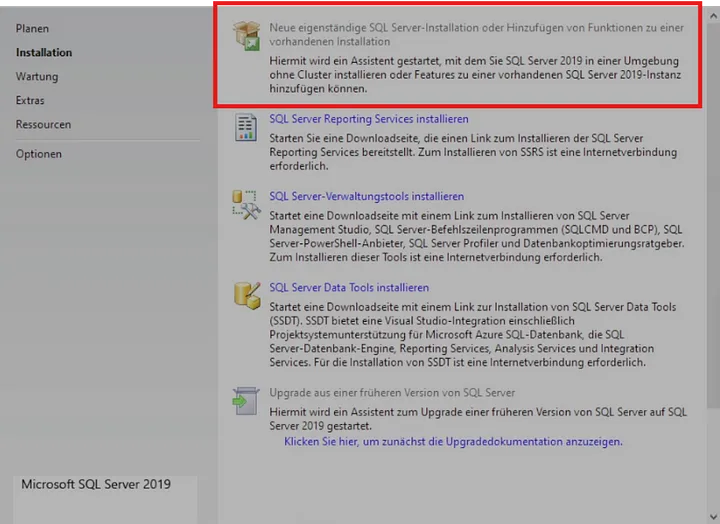Open SQL Server-Verwaltungstools installieren link
The height and width of the screenshot is (524, 720).
click(366, 196)
